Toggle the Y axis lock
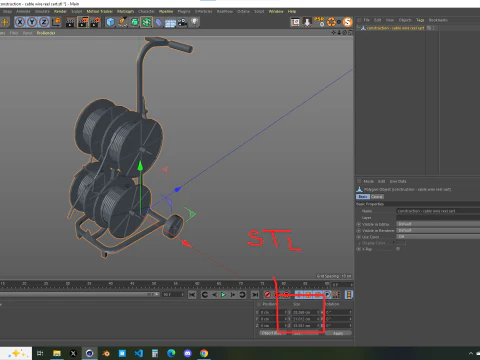 click(x=32, y=22)
